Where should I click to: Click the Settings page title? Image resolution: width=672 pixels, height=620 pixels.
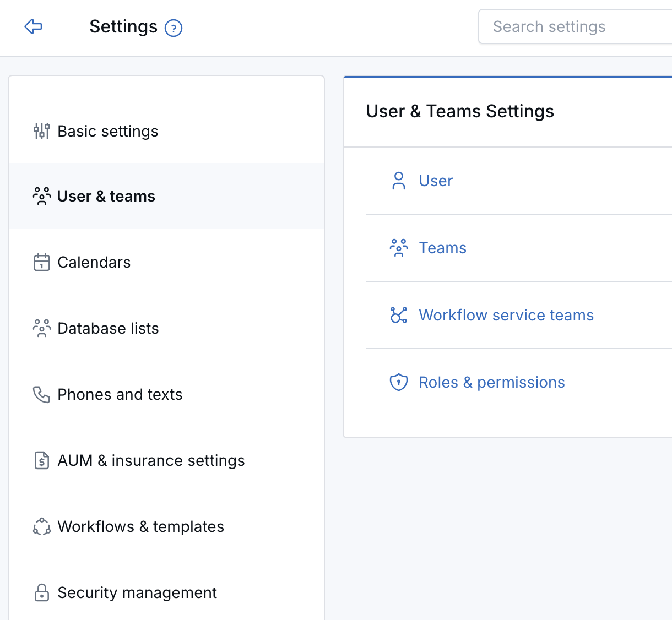(x=123, y=26)
